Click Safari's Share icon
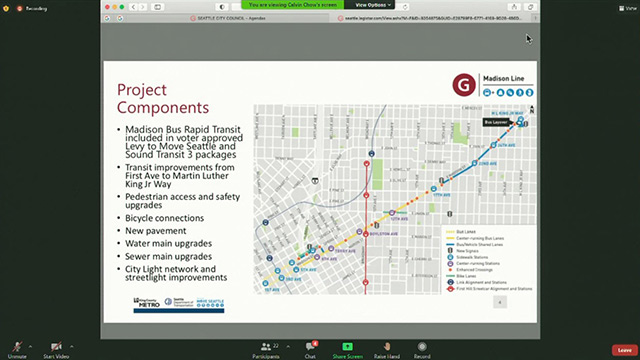The width and height of the screenshot is (640, 360). tap(514, 7)
